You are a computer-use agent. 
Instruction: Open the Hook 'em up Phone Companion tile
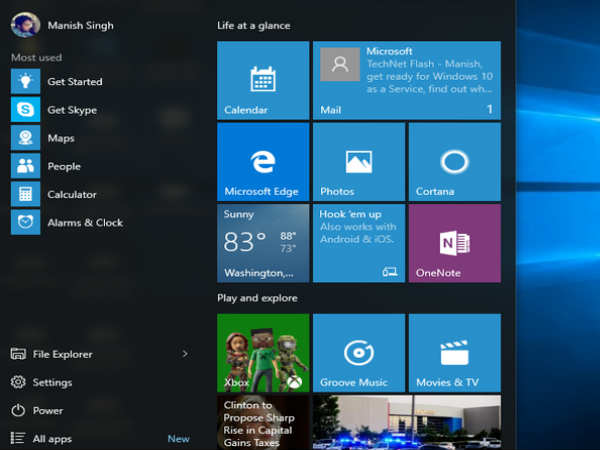[x=359, y=243]
